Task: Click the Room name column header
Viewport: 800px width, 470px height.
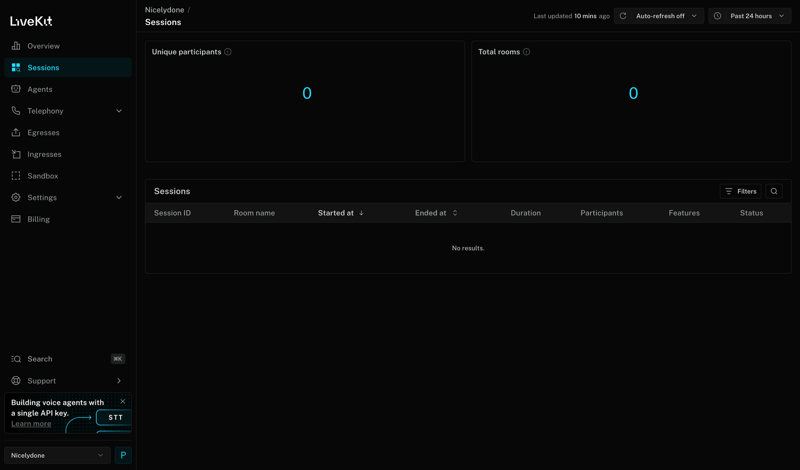Action: [254, 213]
